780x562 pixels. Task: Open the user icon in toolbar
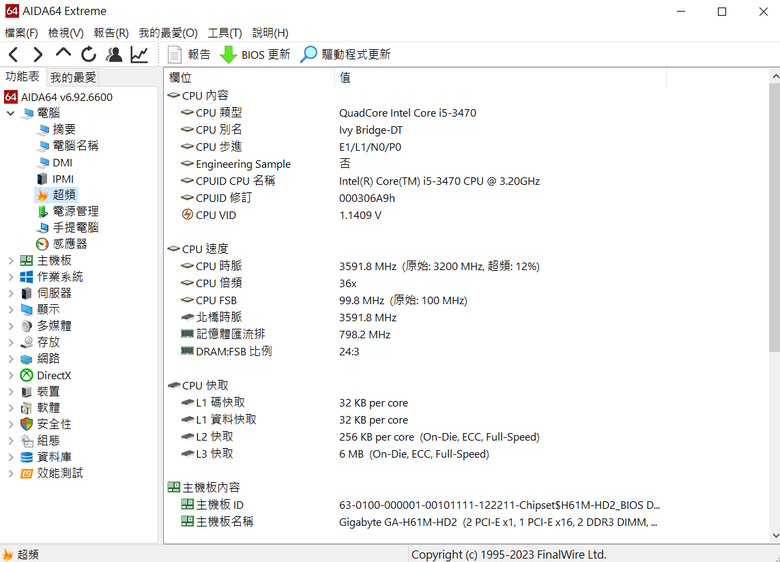(x=114, y=54)
